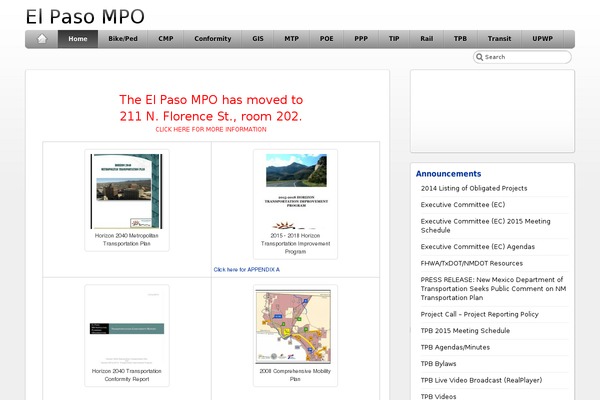Open 'TPB 2015 Meeting Schedule' link
The width and height of the screenshot is (600, 400).
click(465, 331)
